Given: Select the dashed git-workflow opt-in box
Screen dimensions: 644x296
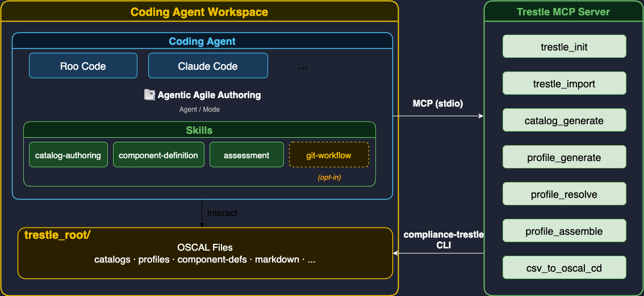Looking at the screenshot, I should (x=329, y=155).
